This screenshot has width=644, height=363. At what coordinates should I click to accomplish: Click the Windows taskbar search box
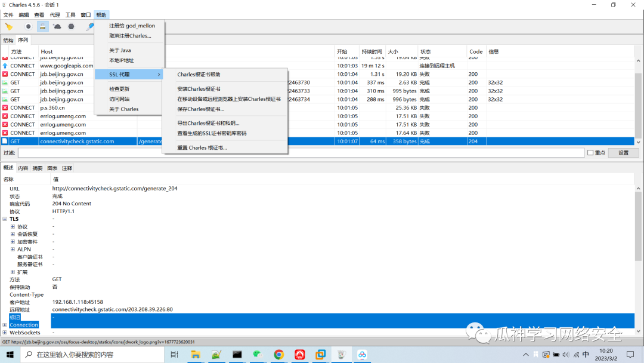tap(92, 355)
